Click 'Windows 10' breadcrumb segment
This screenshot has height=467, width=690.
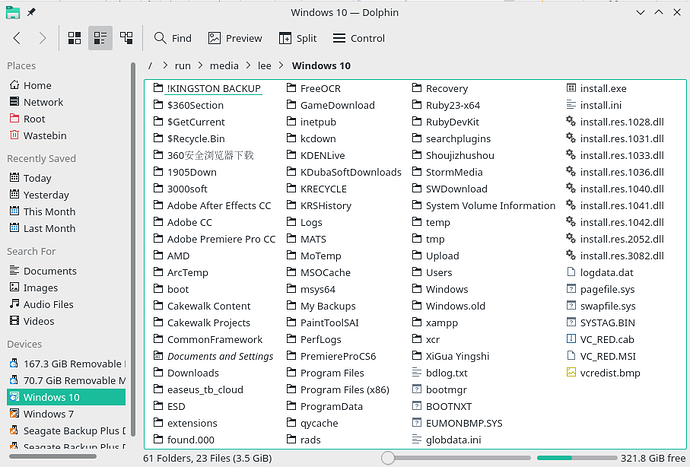coord(321,66)
